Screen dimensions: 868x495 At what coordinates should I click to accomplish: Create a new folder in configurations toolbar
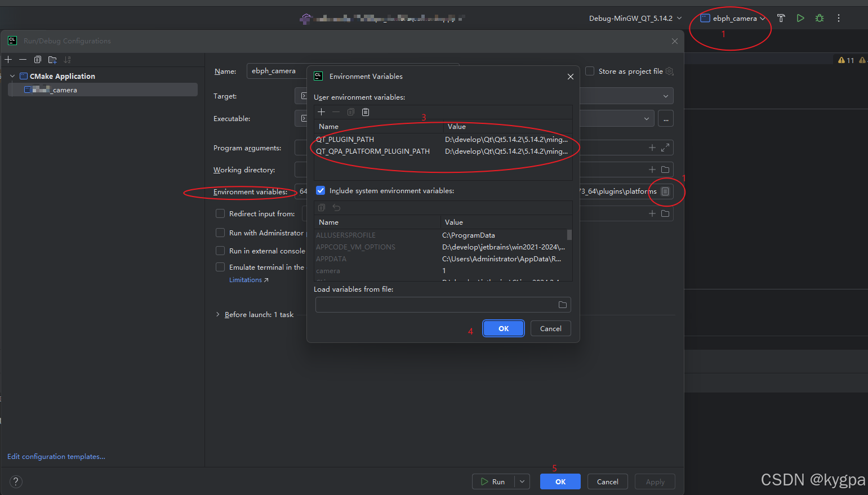52,59
